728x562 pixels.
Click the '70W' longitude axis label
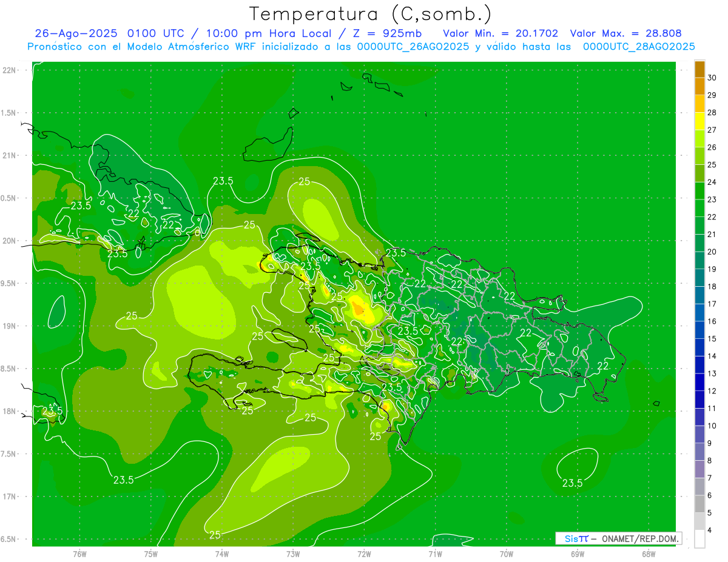tap(507, 554)
